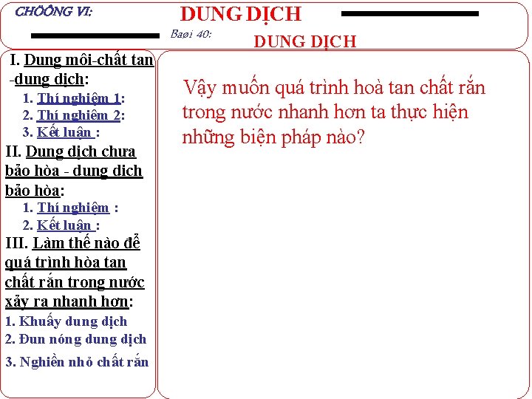This screenshot has height=399, width=532.
Task: Click the text '-dung dịch:' in section I
Action: (49, 79)
